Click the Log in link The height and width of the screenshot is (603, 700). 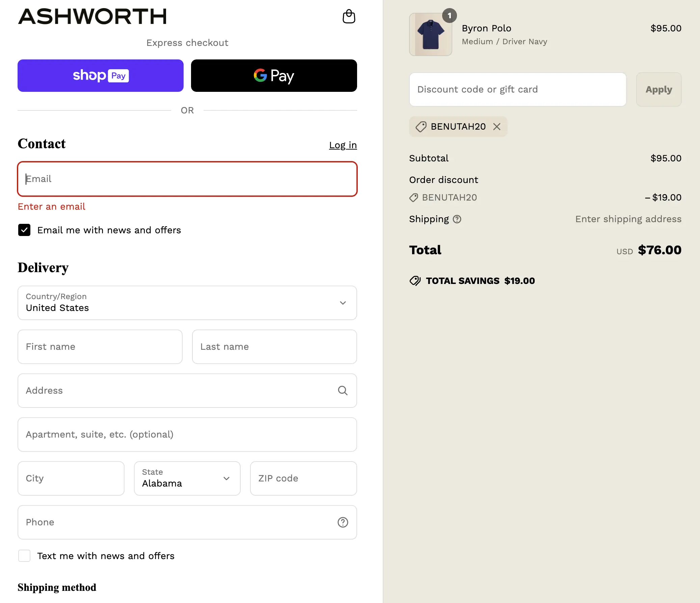pos(343,145)
